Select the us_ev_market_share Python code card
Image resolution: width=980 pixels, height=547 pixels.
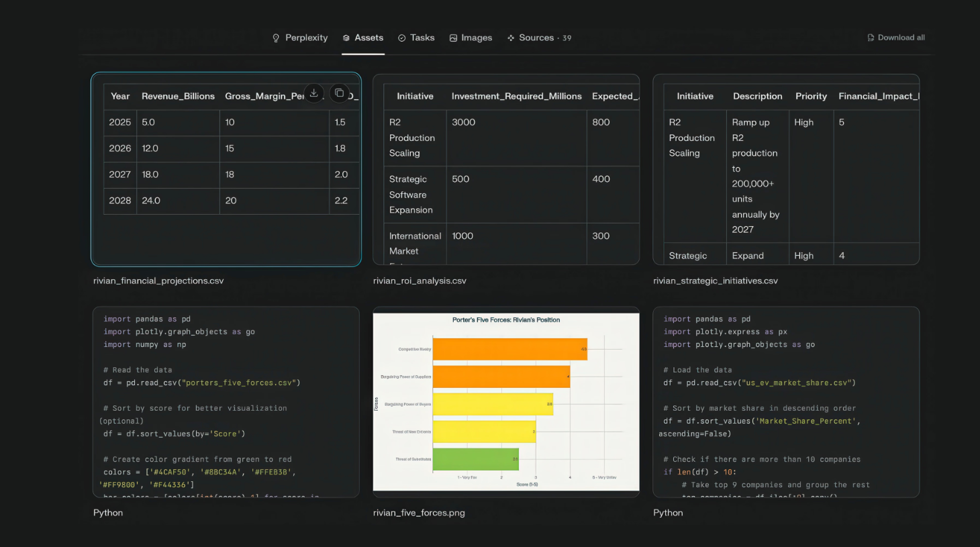click(786, 401)
